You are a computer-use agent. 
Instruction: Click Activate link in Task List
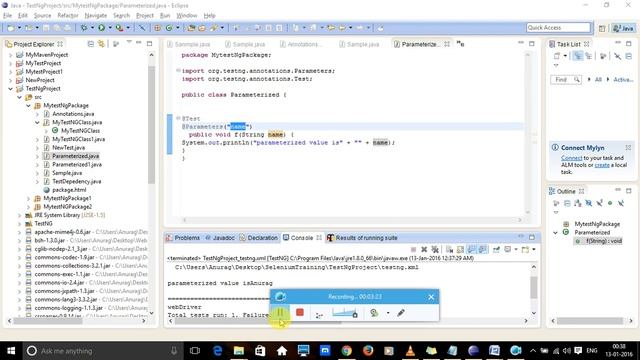(623, 80)
